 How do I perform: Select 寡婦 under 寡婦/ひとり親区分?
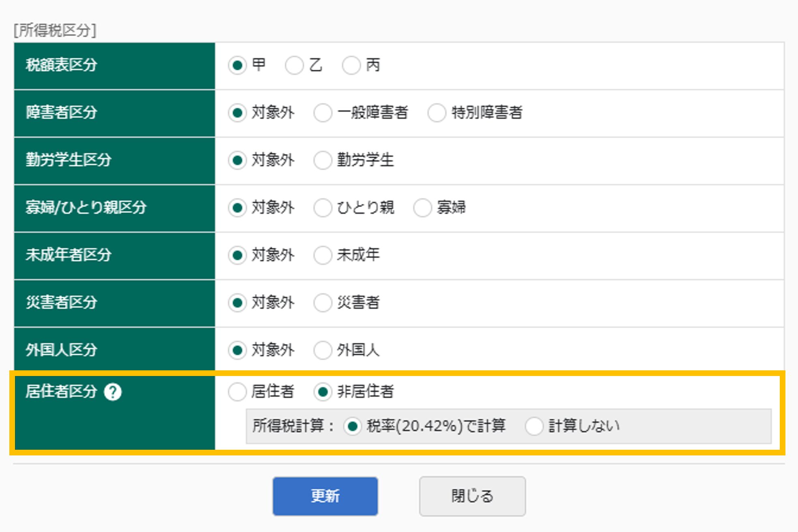(x=423, y=208)
